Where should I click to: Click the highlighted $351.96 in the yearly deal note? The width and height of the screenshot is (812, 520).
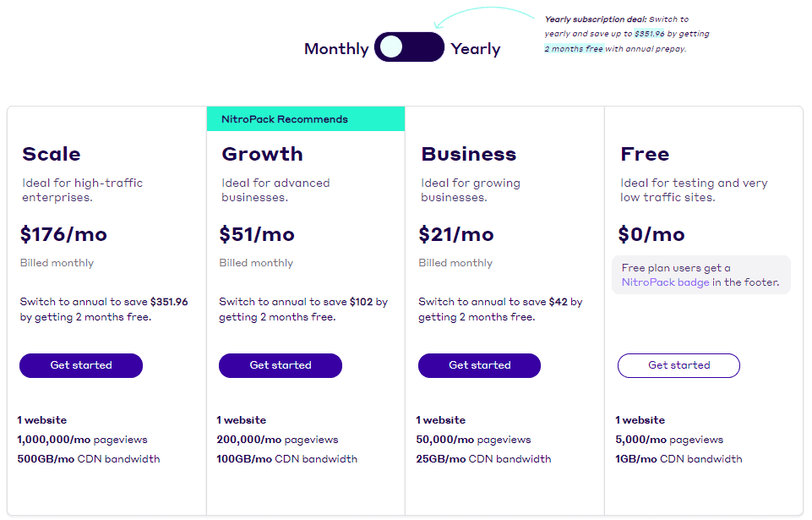click(650, 34)
